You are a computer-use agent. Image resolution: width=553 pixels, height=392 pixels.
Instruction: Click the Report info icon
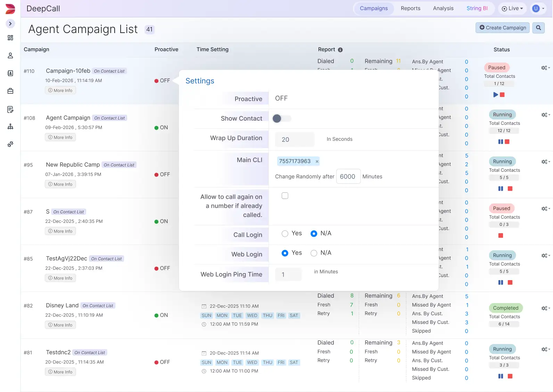click(340, 50)
